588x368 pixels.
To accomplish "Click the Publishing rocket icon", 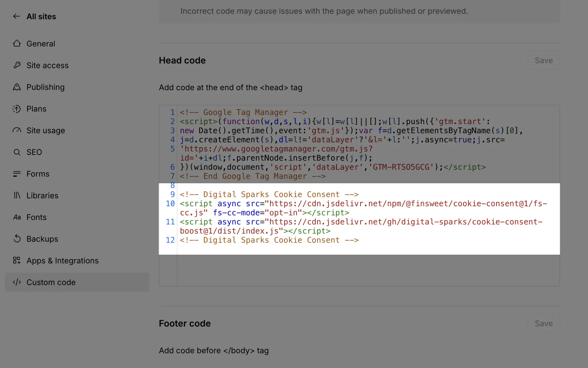I will 17,87.
